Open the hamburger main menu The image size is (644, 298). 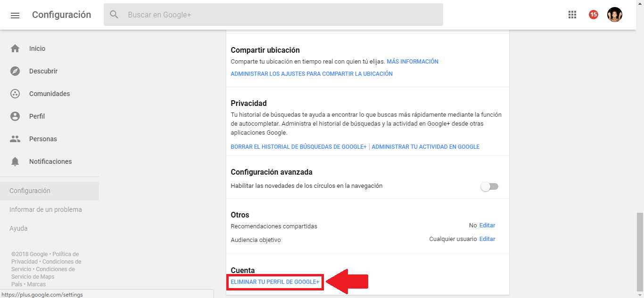[x=15, y=15]
